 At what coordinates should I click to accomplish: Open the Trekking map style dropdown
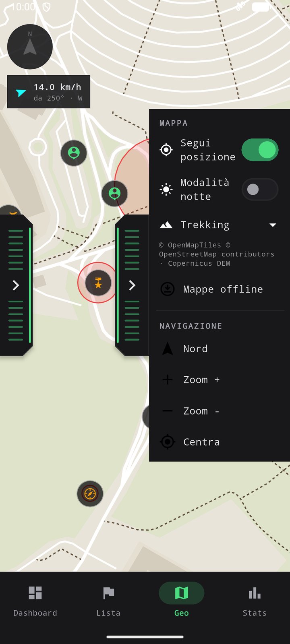point(220,225)
